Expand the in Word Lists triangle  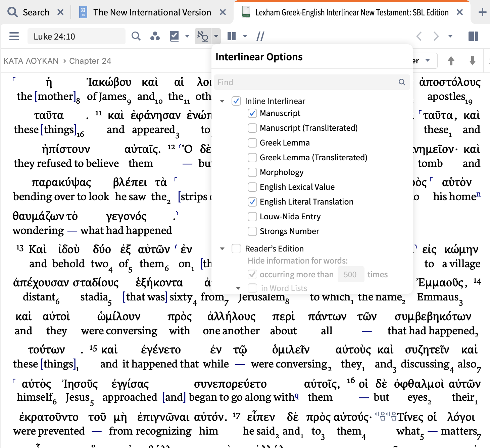[x=238, y=288]
